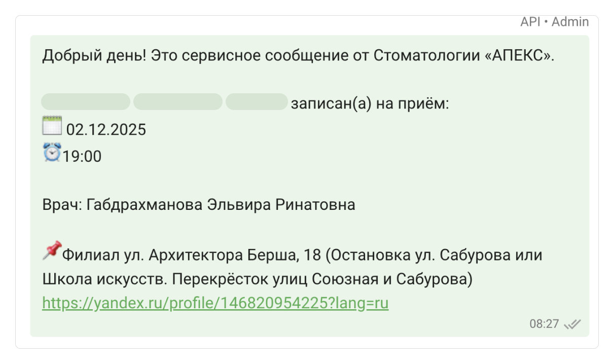Open the Yandex profile link in the message
This screenshot has width=614, height=364.
215,303
